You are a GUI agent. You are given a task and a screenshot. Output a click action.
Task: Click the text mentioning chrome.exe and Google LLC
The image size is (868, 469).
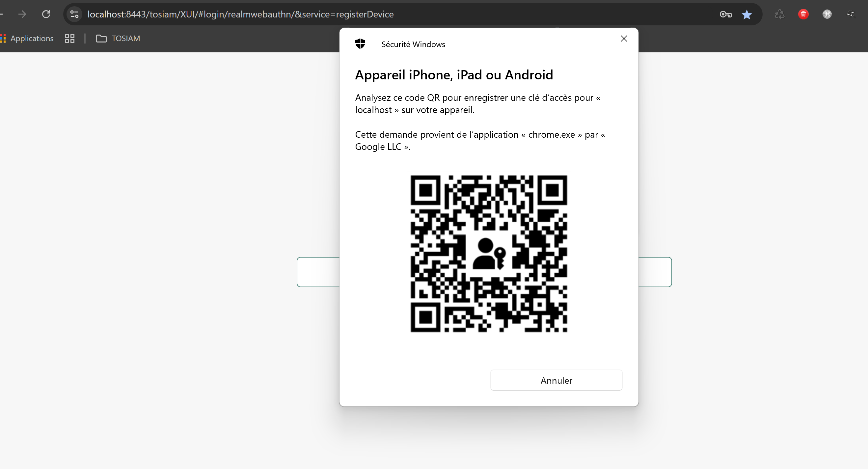point(480,141)
